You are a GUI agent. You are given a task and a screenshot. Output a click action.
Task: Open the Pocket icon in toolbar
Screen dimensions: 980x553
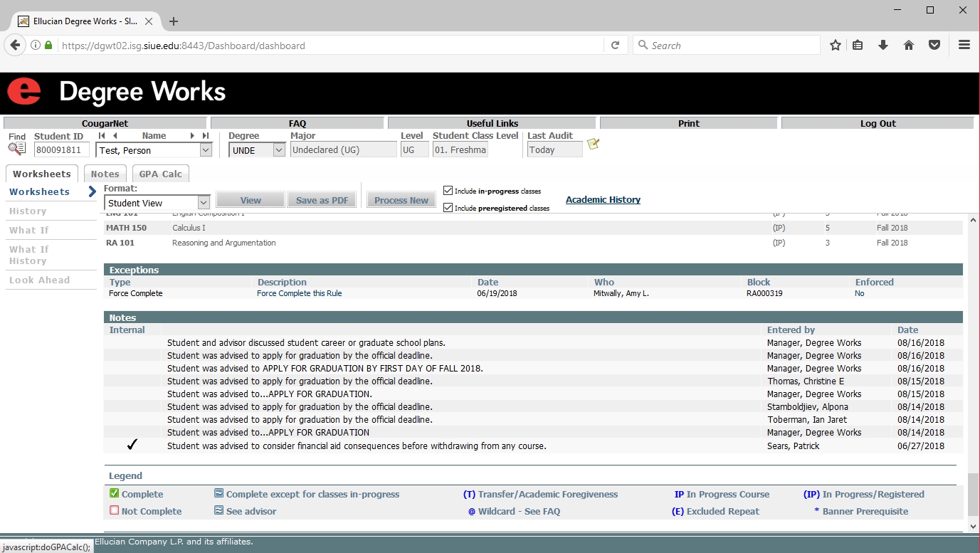click(934, 45)
